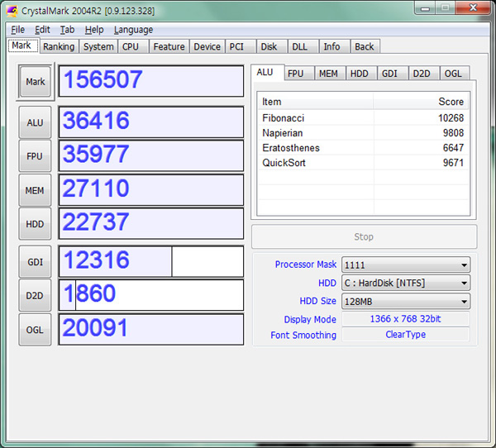Run the OGL benchmark button

click(x=35, y=330)
